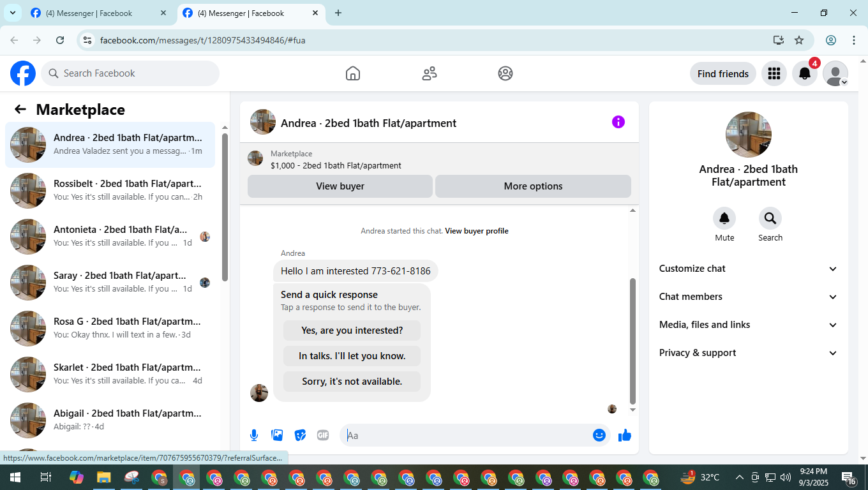Attach a photo using the image icon
This screenshot has width=868, height=490.
(277, 435)
